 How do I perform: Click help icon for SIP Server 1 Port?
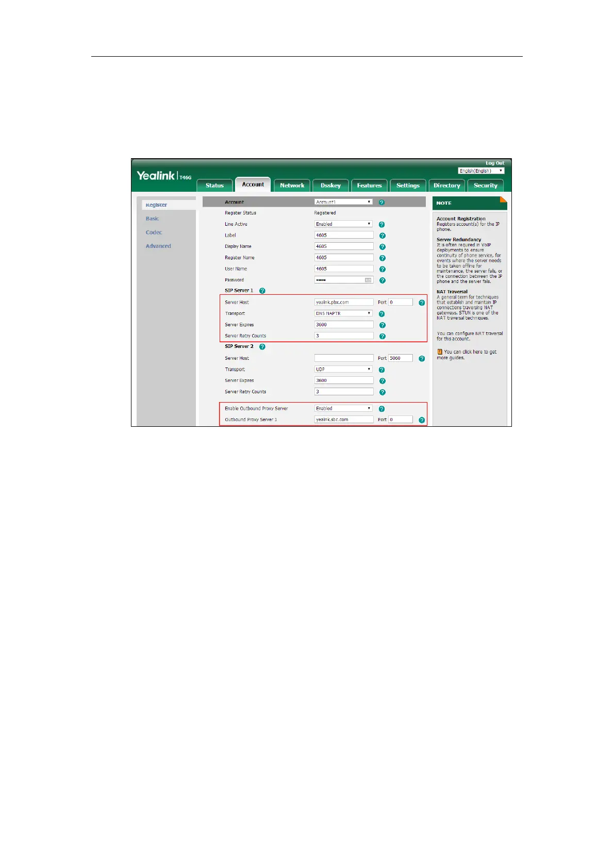[x=422, y=303]
